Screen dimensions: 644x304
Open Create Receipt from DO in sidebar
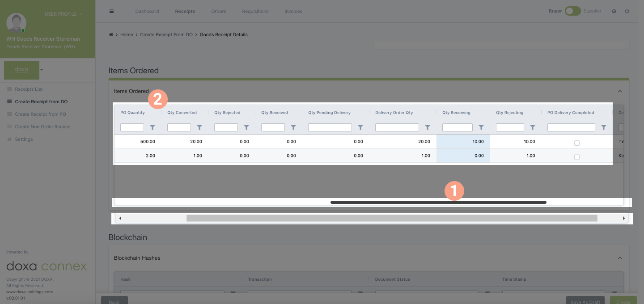[41, 101]
